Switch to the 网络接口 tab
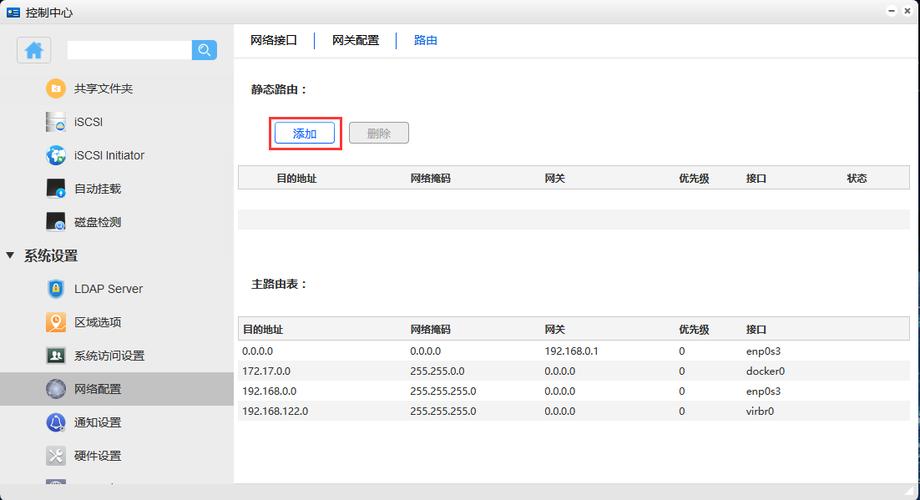Screen dimensions: 920x500 click(x=273, y=40)
